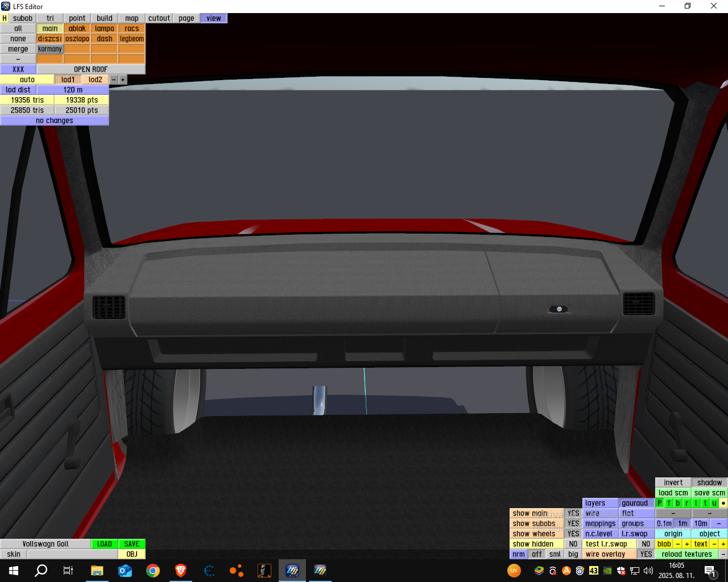
Task: Click the origin button
Action: point(673,534)
